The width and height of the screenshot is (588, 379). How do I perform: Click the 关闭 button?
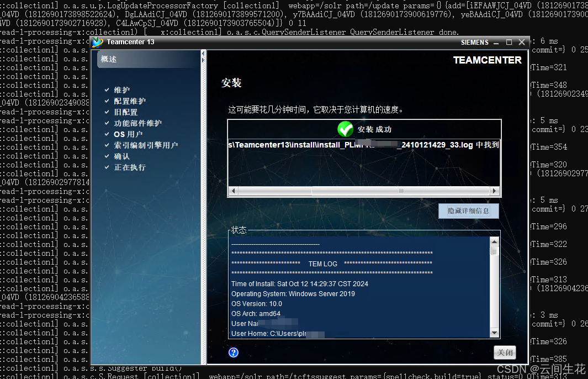pyautogui.click(x=505, y=352)
